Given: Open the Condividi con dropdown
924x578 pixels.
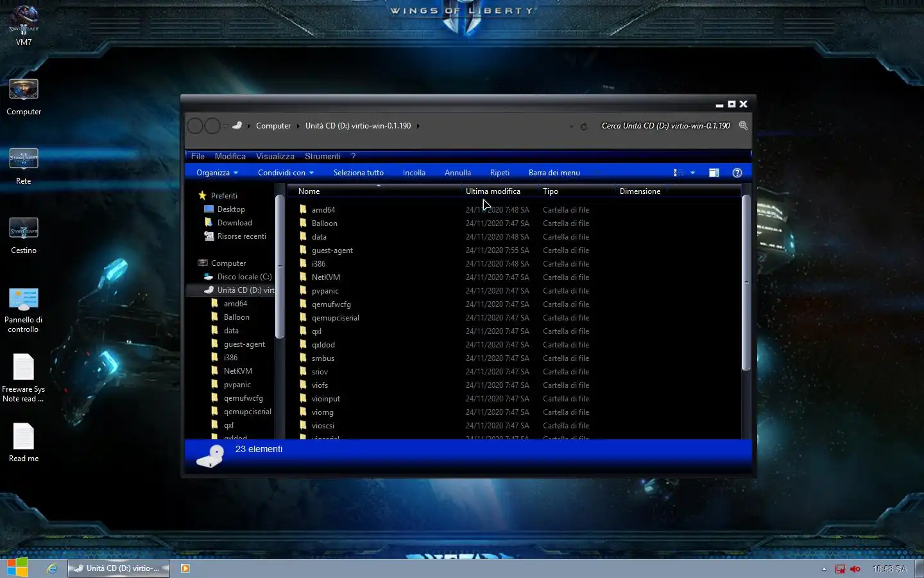Looking at the screenshot, I should pos(286,173).
